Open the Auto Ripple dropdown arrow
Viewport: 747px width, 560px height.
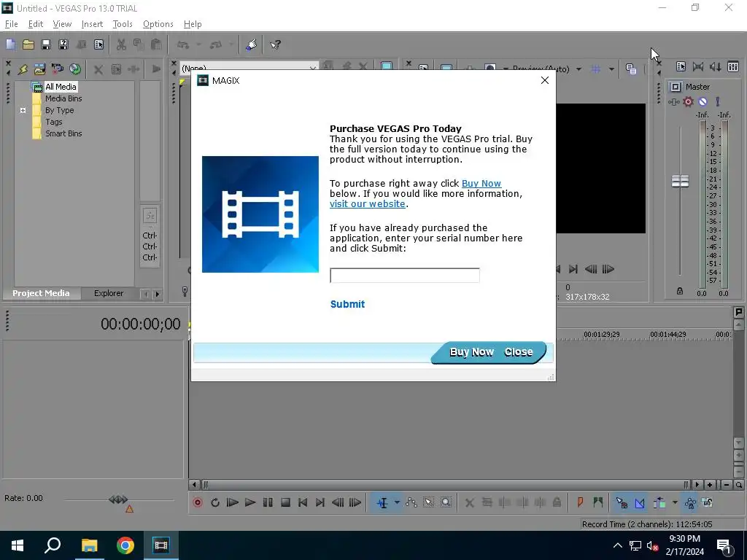675,502
